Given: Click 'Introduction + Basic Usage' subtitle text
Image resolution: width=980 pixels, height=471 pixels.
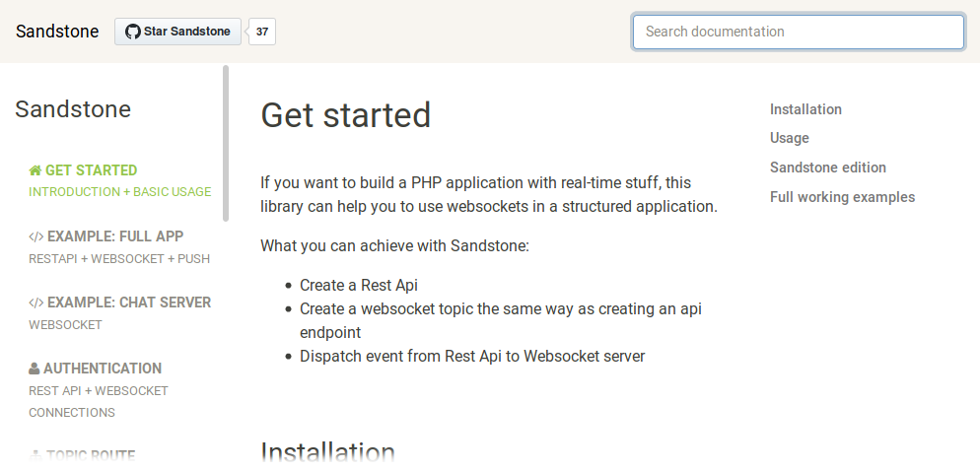Looking at the screenshot, I should pyautogui.click(x=120, y=192).
